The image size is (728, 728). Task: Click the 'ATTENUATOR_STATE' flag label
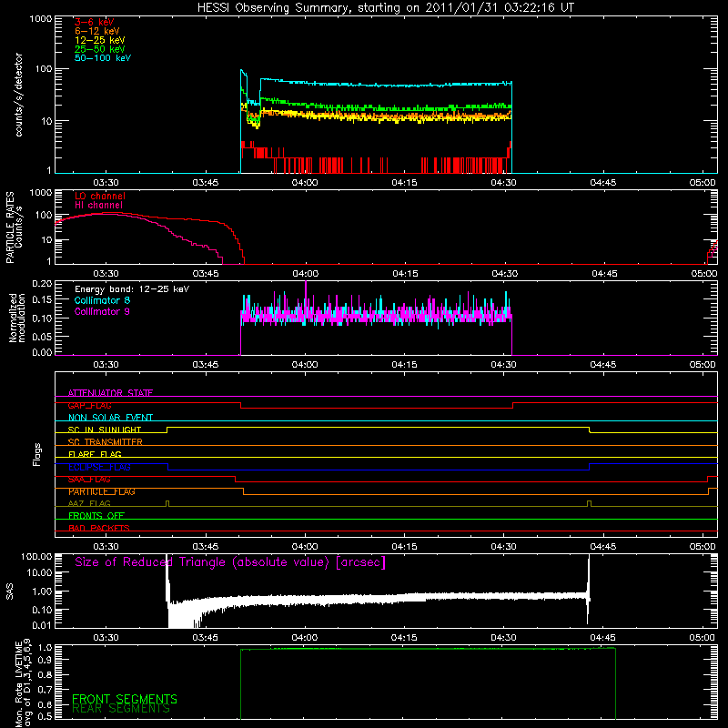[110, 393]
